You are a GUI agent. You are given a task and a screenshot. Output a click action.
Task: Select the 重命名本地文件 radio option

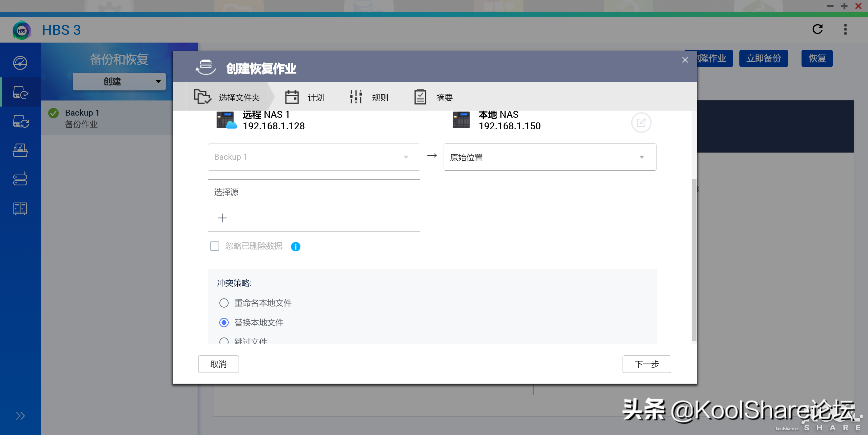tap(224, 303)
